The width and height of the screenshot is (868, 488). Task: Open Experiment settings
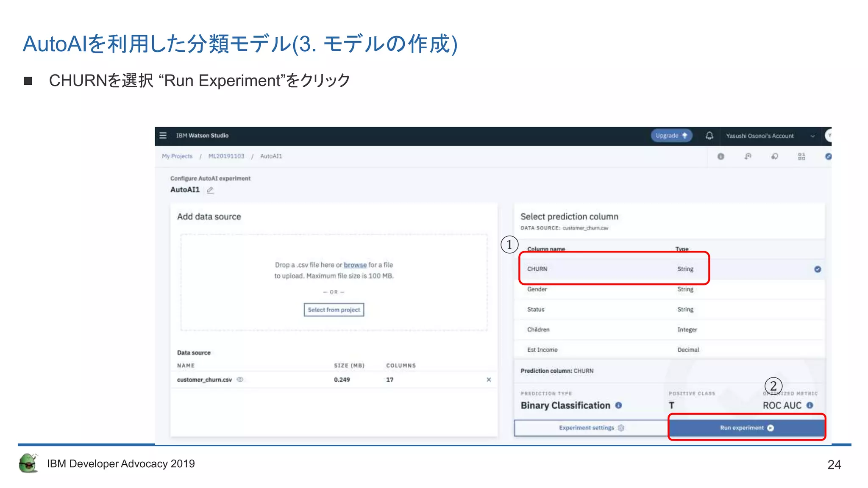pos(591,428)
